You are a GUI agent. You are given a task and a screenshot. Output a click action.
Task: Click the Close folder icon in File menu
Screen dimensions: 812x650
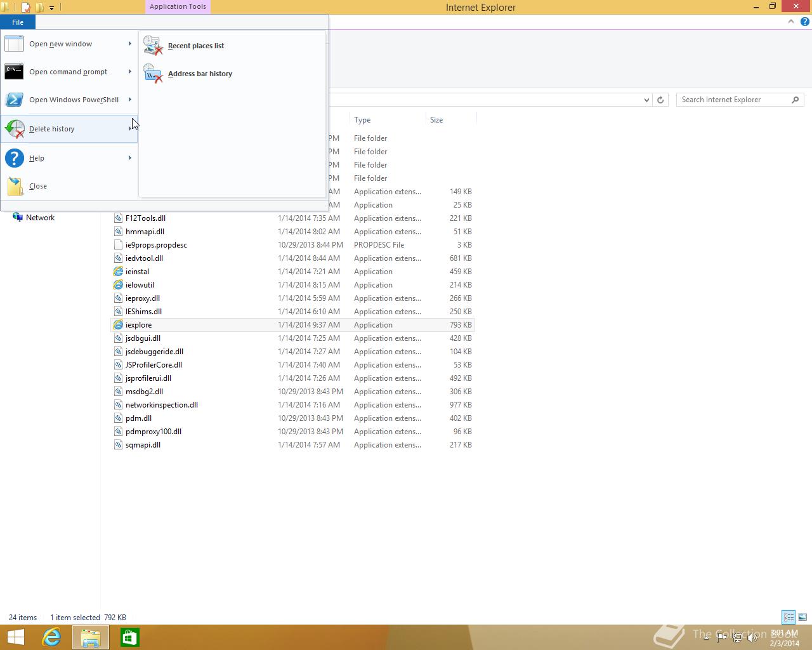click(14, 186)
